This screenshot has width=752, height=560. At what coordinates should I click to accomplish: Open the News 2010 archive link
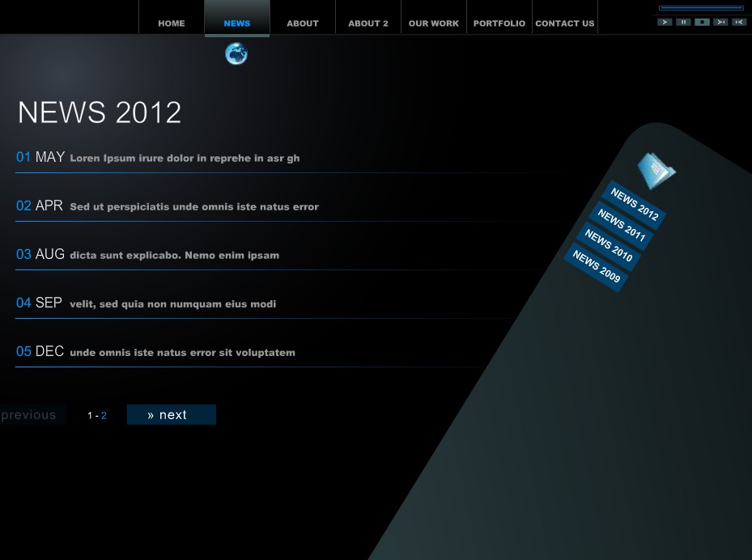[x=608, y=246]
